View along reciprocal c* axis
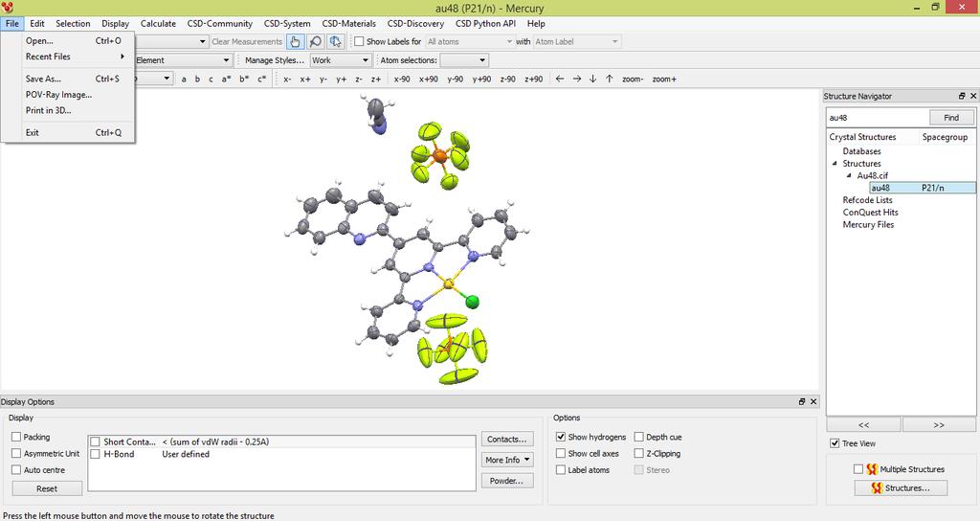The image size is (980, 521). coord(262,79)
